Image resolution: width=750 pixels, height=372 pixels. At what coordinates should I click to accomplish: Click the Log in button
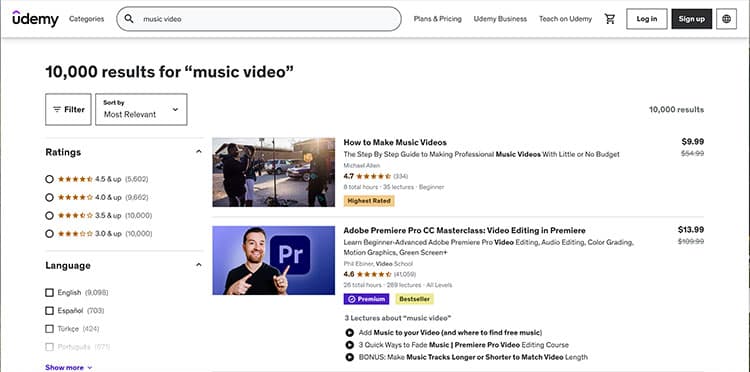click(647, 19)
